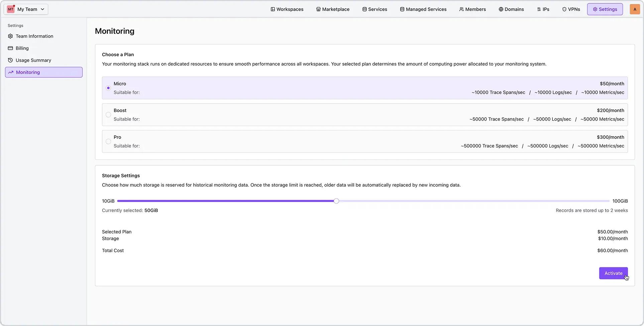Open the Marketplace section icon
This screenshot has height=326, width=644.
[318, 9]
